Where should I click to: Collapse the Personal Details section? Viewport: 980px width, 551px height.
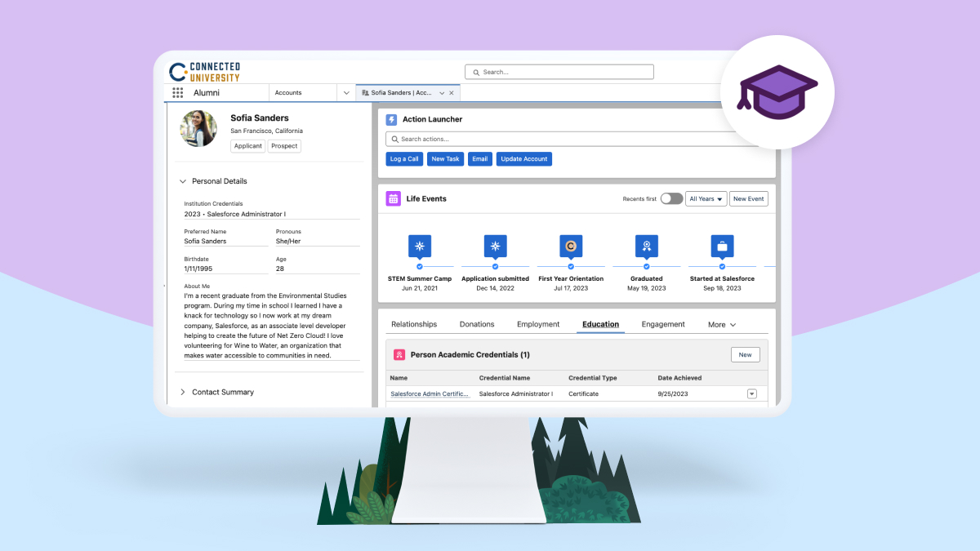tap(183, 181)
